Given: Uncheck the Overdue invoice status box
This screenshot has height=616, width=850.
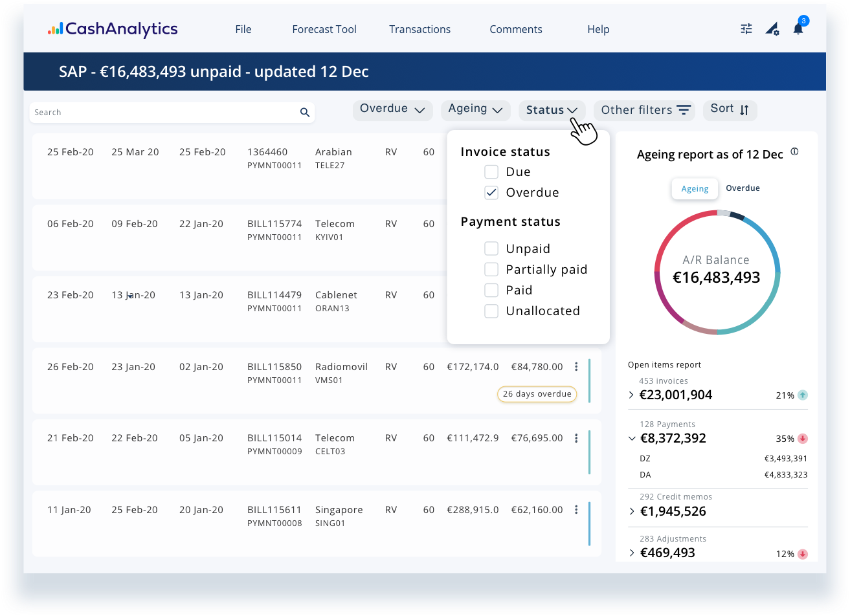Looking at the screenshot, I should (491, 192).
